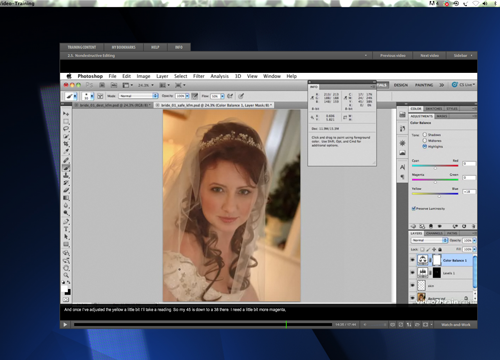This screenshot has width=500, height=360.
Task: Select the Highlights tone radio button
Action: click(x=425, y=146)
